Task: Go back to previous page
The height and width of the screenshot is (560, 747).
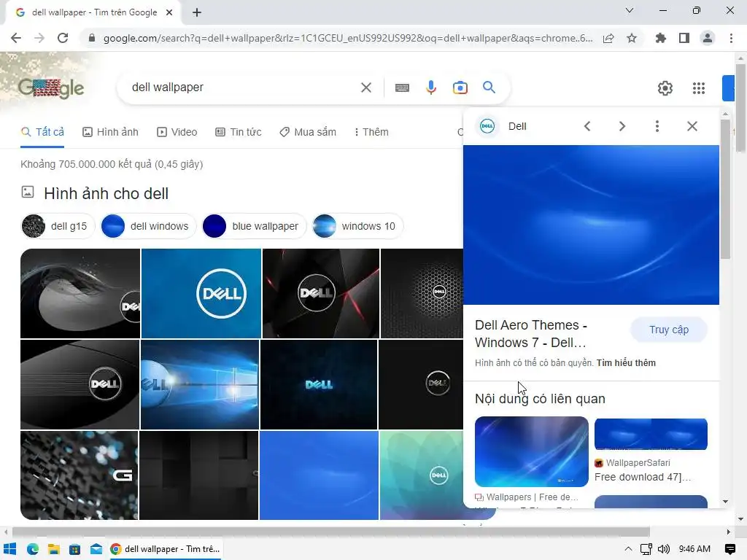Action: point(16,38)
